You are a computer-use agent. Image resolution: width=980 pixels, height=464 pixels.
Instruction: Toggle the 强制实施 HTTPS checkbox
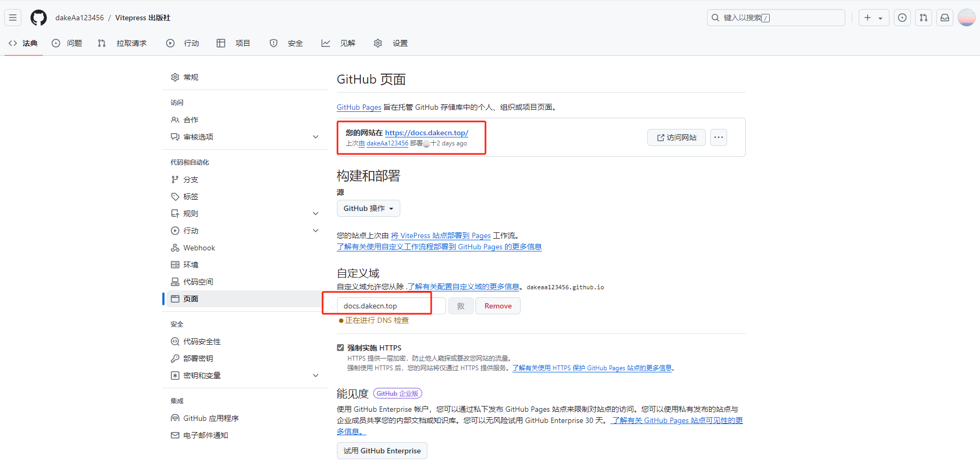341,348
